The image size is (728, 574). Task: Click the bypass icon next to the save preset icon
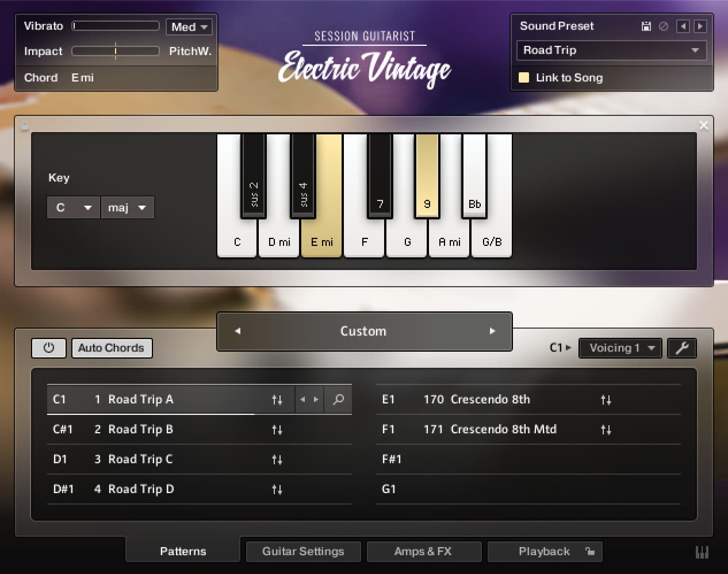click(665, 26)
